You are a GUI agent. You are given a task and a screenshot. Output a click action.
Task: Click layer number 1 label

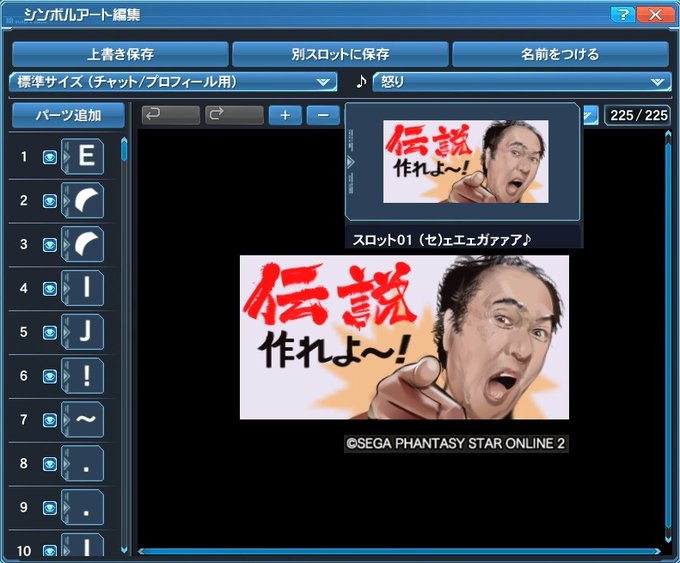24,156
